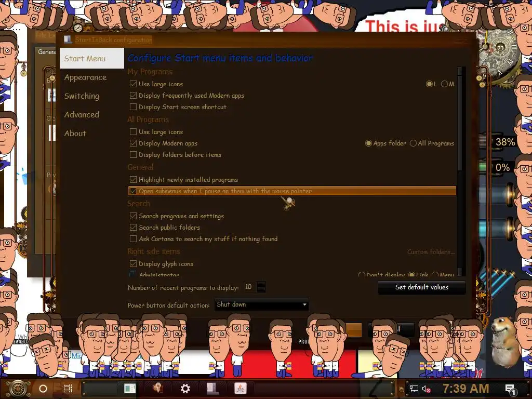Click the muted volume tray icon
The image size is (532, 399).
[x=426, y=389]
